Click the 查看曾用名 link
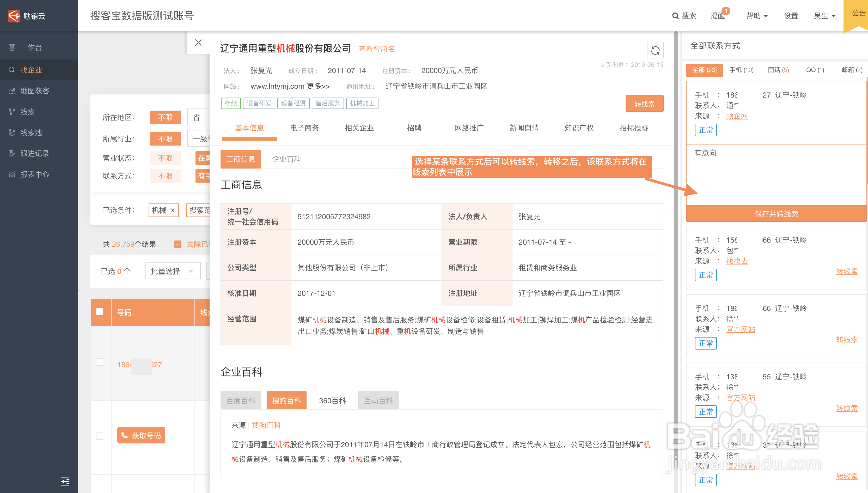Viewport: 868px width, 493px height. [376, 49]
